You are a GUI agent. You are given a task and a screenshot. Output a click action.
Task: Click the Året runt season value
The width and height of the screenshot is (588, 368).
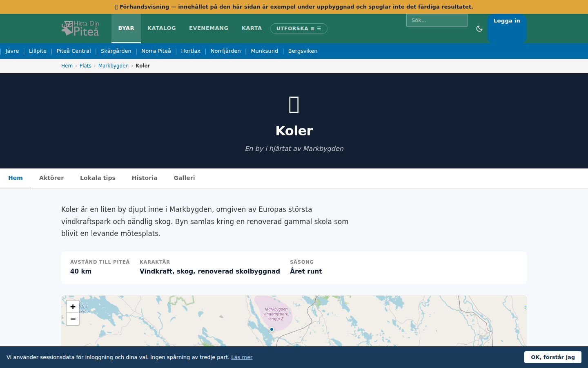pos(306,272)
